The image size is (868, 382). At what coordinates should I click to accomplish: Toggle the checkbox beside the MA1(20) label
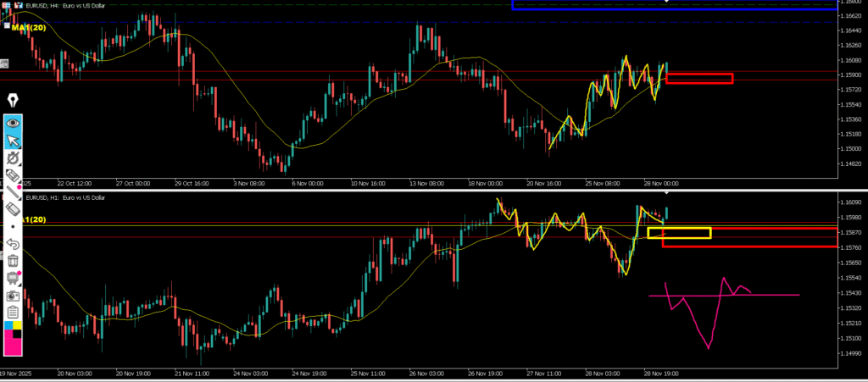[7, 27]
